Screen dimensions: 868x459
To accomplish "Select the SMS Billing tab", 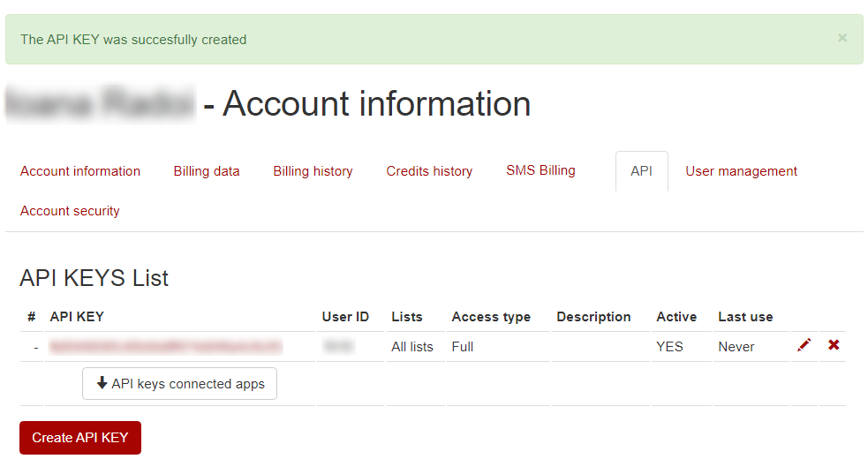I will (540, 170).
